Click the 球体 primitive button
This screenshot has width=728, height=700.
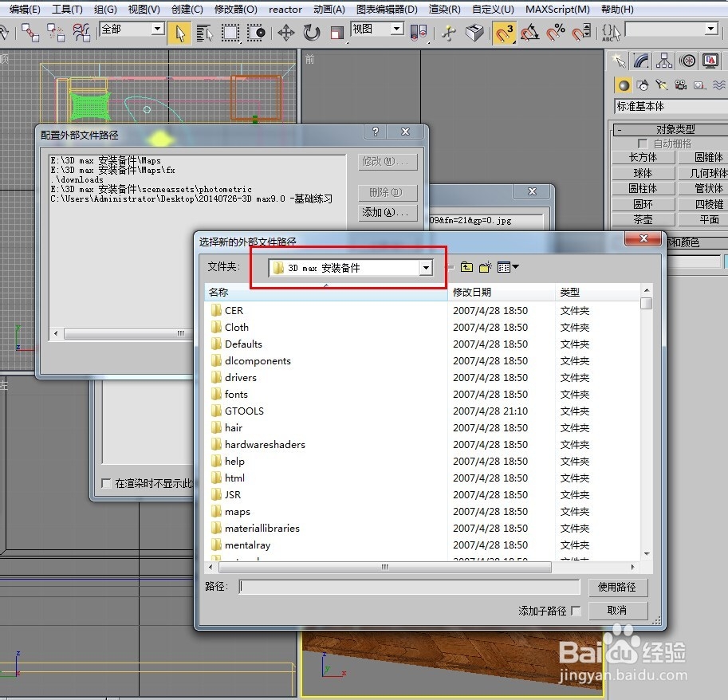643,173
